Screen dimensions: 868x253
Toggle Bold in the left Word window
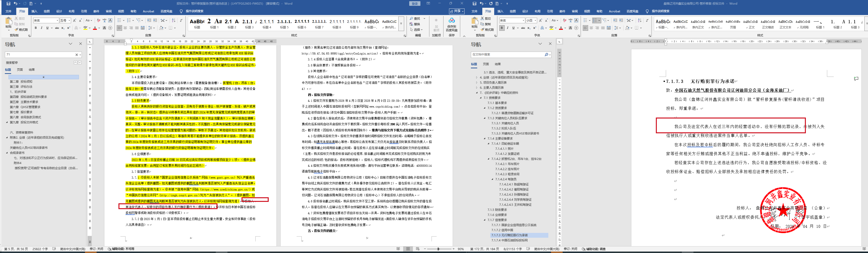click(36, 28)
